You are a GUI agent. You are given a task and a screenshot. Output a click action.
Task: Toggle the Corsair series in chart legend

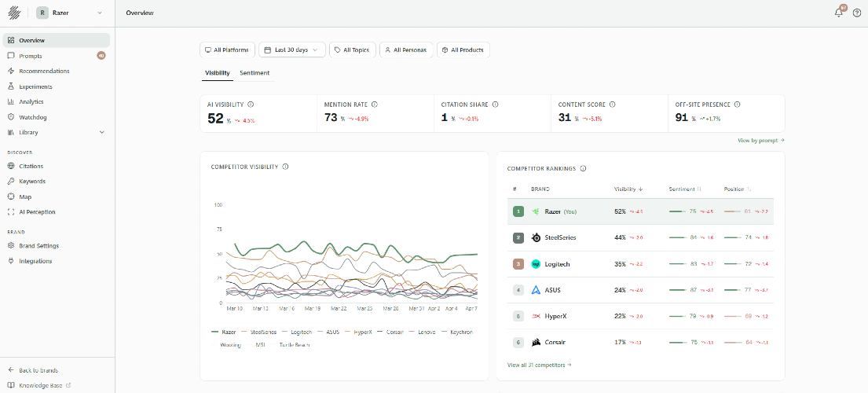pyautogui.click(x=391, y=332)
